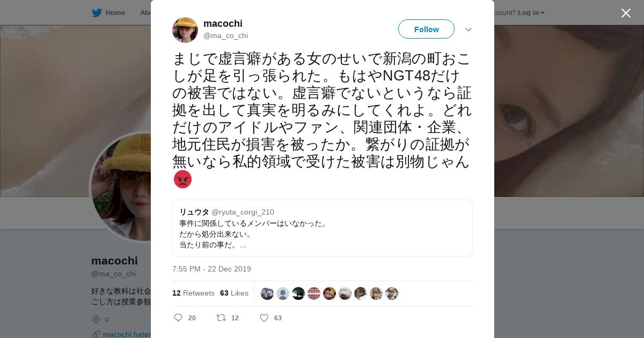
Task: Click the Twitter bird Home icon
Action: 97,12
